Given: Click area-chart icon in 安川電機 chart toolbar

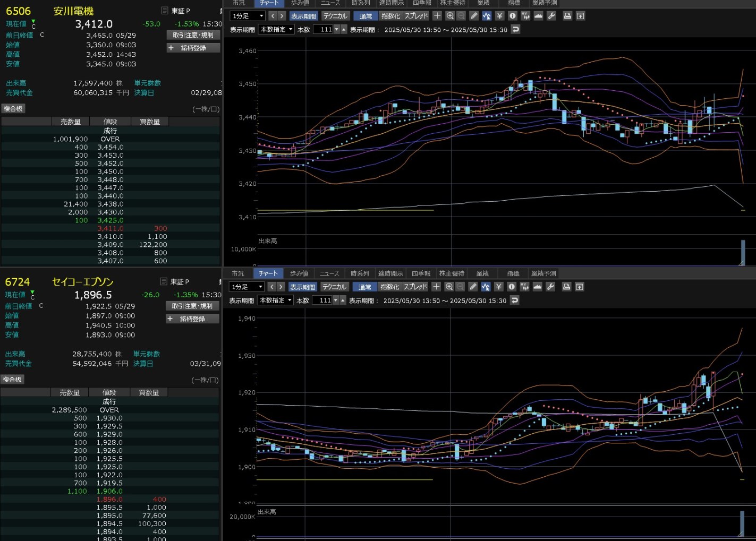Looking at the screenshot, I should [538, 16].
